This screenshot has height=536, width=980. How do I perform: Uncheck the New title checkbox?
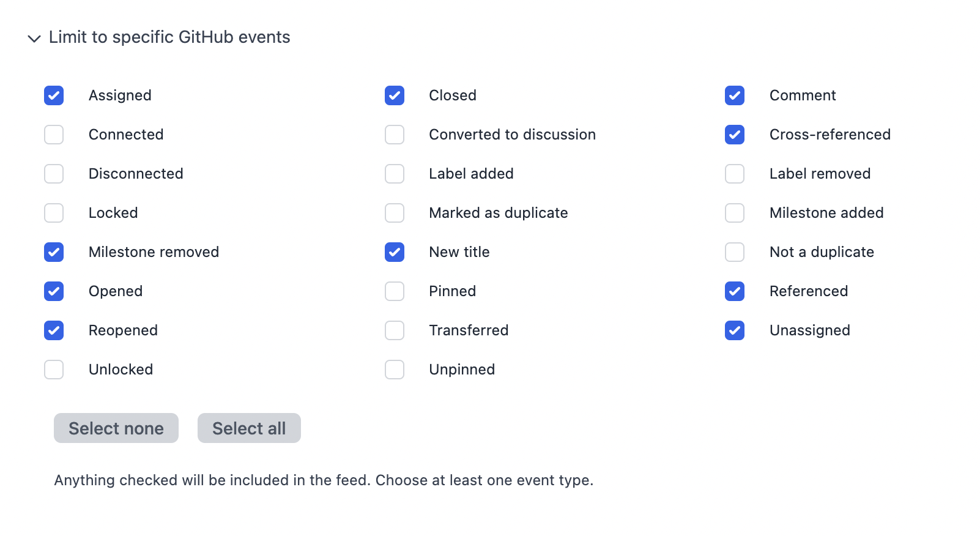(395, 252)
